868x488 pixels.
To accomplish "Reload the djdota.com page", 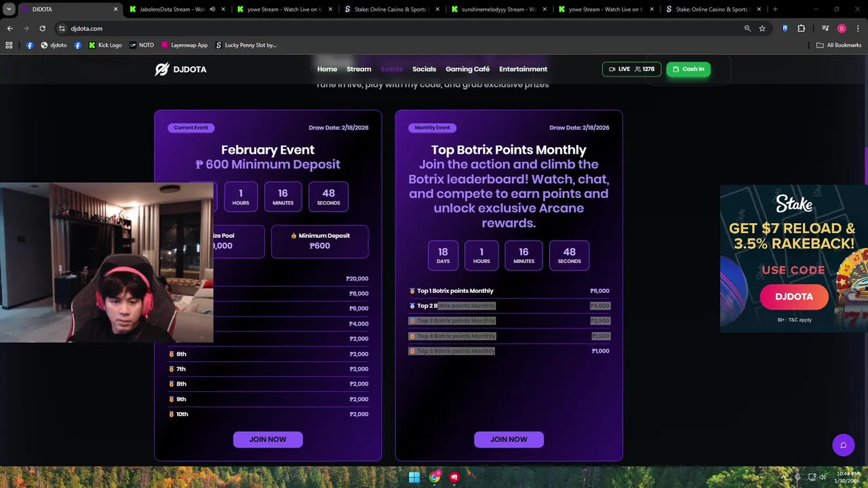I will coord(42,28).
